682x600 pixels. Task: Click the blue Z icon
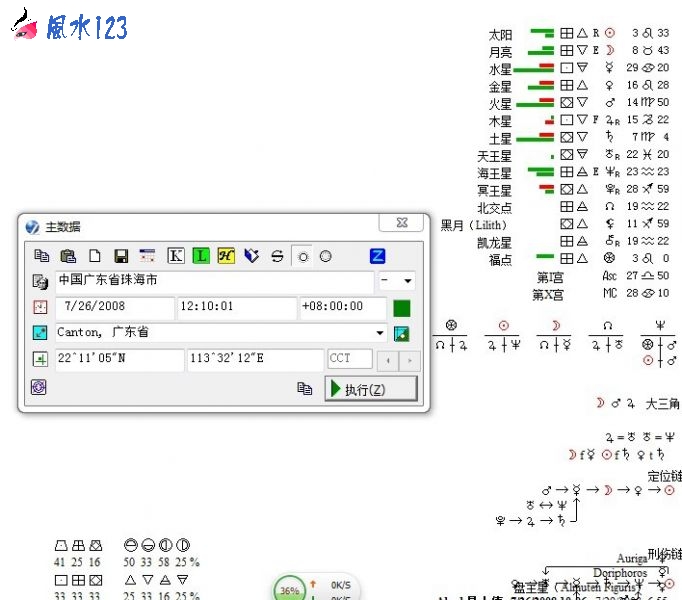pyautogui.click(x=377, y=256)
